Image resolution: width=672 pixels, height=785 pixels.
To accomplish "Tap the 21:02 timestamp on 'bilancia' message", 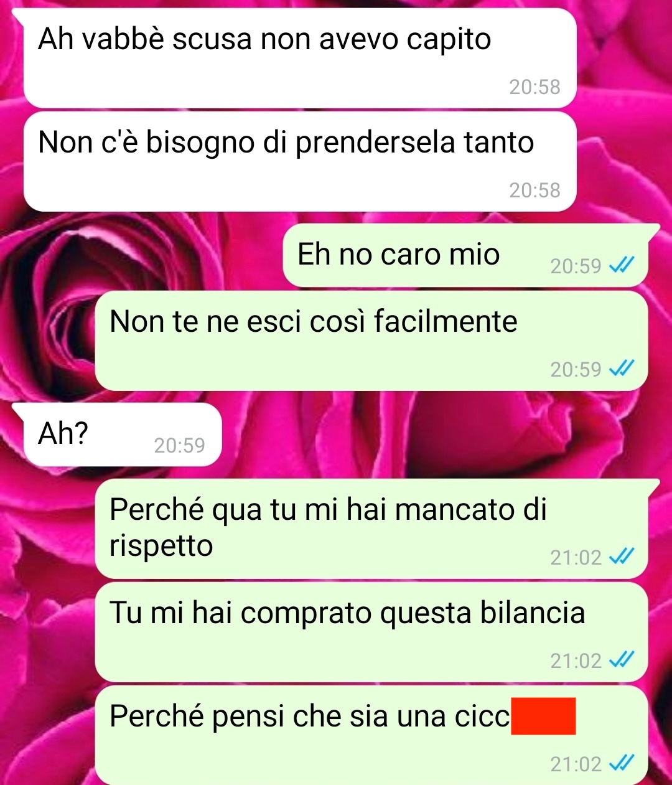I will 576,660.
